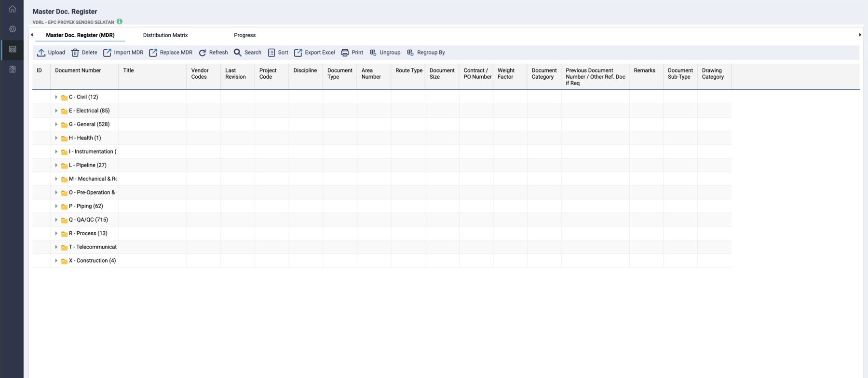Click the Import MDR label
This screenshot has height=378, width=868.
[x=129, y=53]
